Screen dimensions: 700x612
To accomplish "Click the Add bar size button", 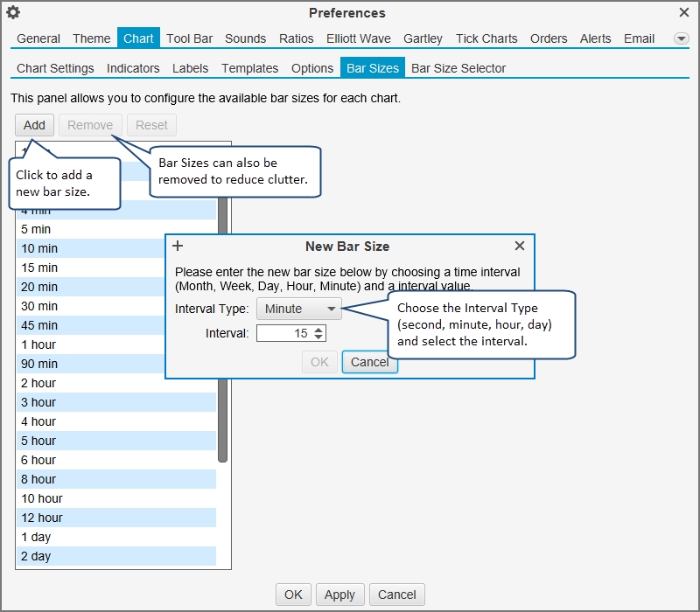I will point(34,125).
